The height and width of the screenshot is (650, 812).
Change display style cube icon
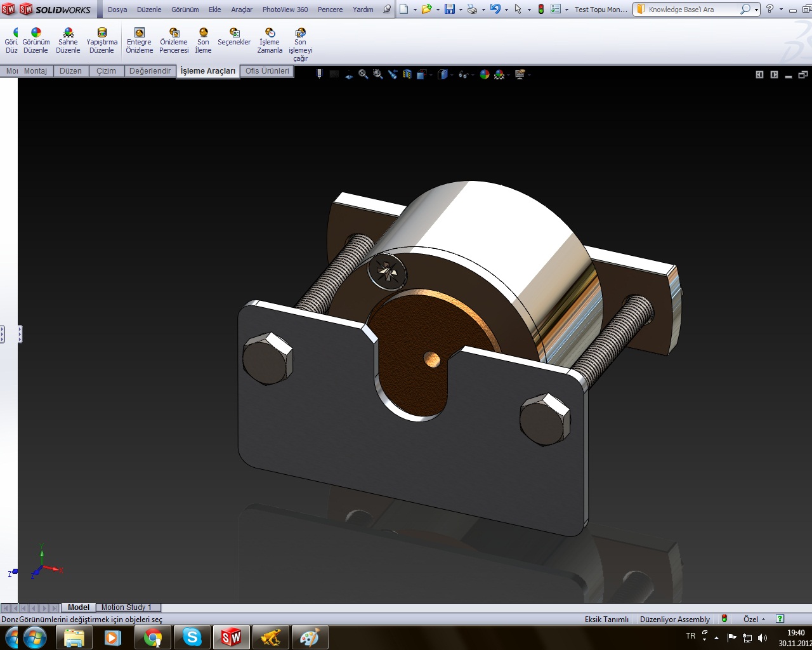pyautogui.click(x=442, y=74)
